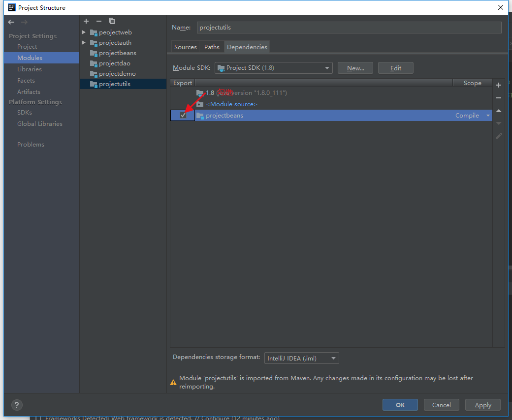Open Artifacts settings section
Viewport: 512px width, 420px height.
coord(29,92)
